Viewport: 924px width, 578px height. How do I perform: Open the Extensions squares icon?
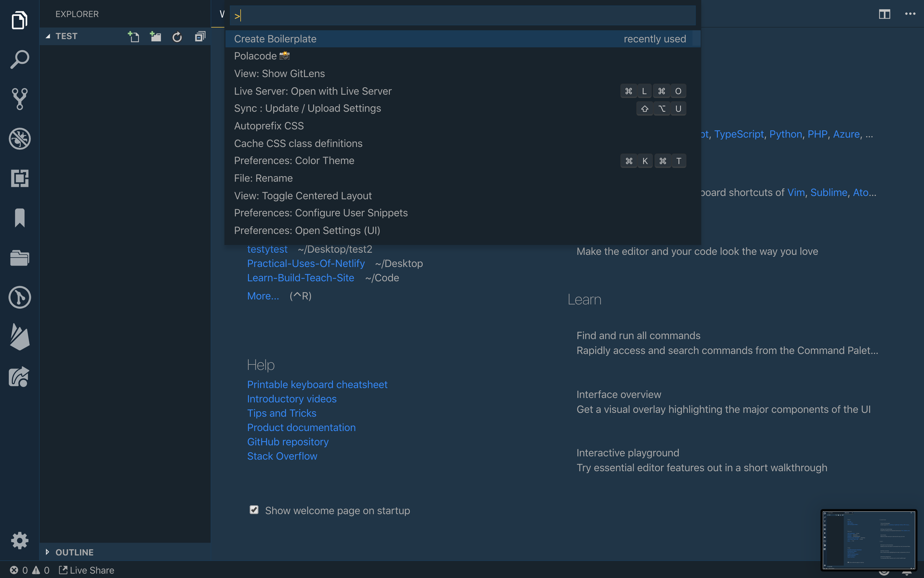[x=20, y=178]
